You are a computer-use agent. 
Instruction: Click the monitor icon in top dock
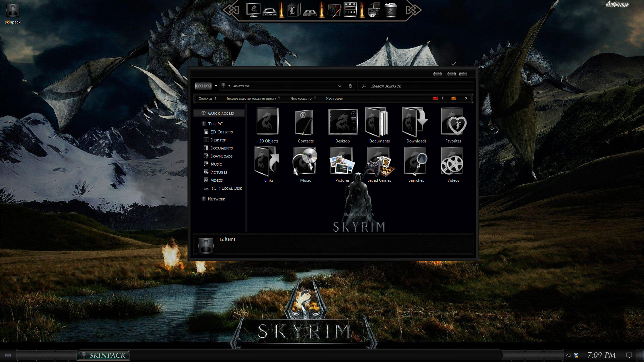253,10
